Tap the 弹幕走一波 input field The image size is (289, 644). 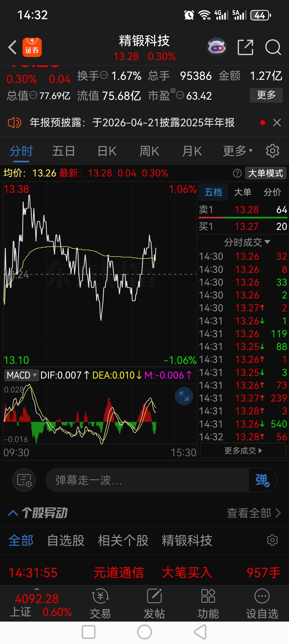pyautogui.click(x=147, y=480)
